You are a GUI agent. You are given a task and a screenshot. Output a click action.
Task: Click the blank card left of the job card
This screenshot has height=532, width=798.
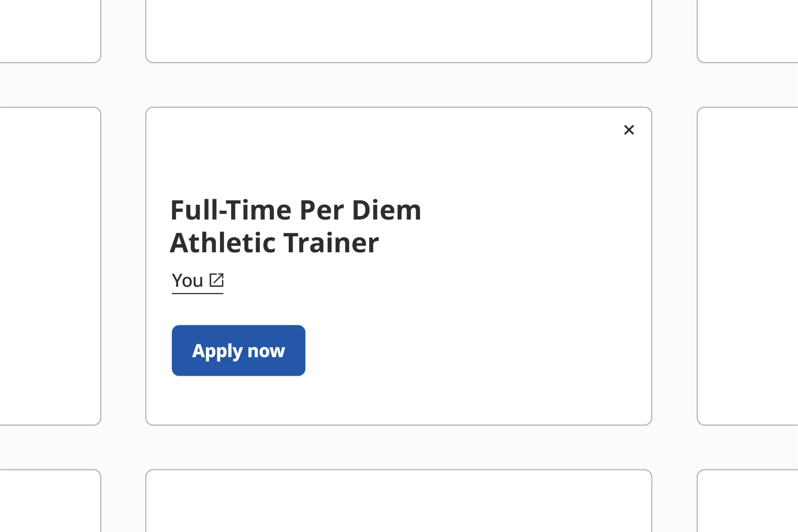tap(50, 266)
